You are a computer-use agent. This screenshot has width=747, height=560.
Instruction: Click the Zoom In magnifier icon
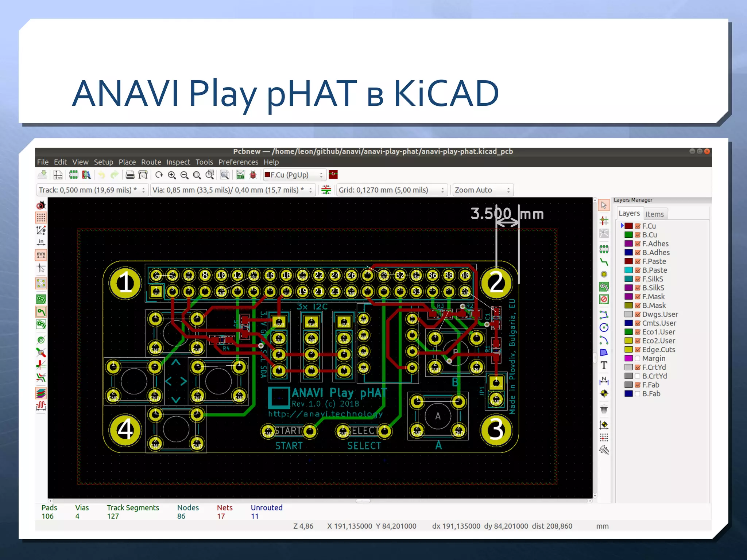point(172,175)
